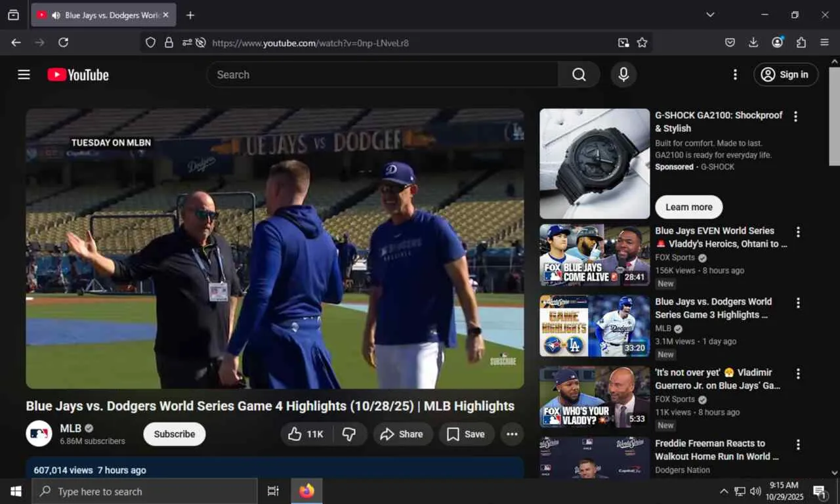Click the page scrollbar down arrow
Viewport: 840px width, 504px height.
click(x=835, y=472)
